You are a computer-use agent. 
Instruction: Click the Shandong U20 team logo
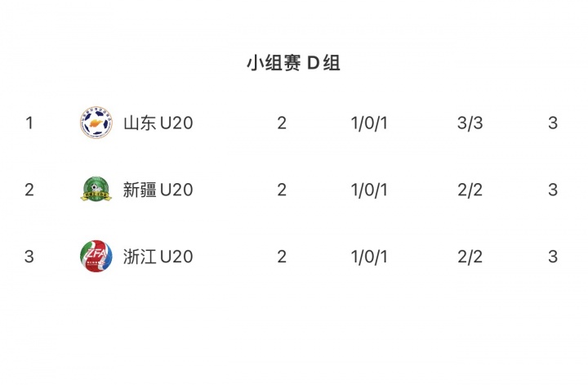click(x=96, y=123)
